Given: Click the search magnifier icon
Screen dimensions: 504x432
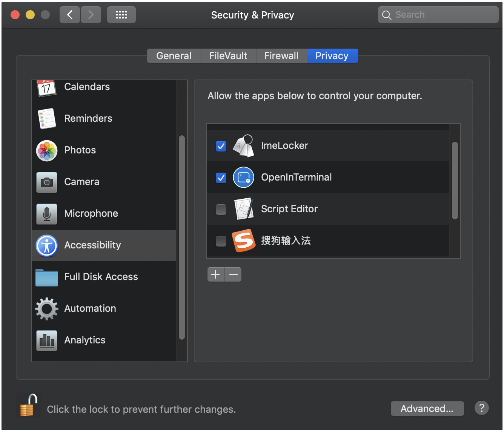Looking at the screenshot, I should click(x=387, y=15).
